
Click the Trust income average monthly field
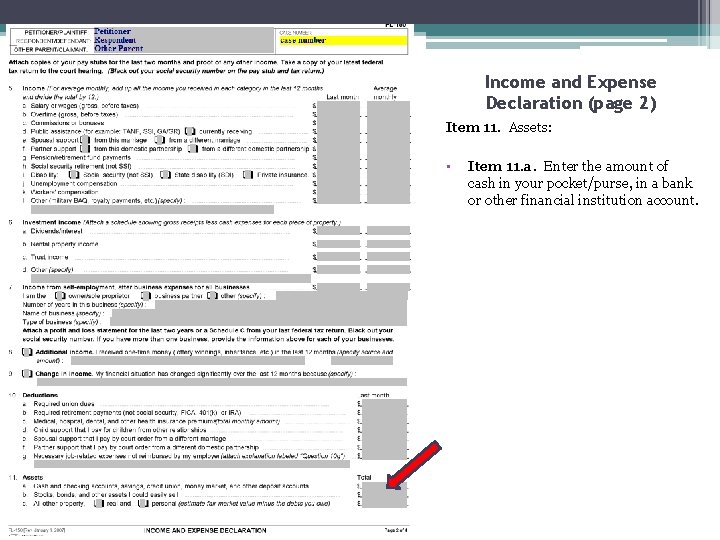click(x=388, y=257)
